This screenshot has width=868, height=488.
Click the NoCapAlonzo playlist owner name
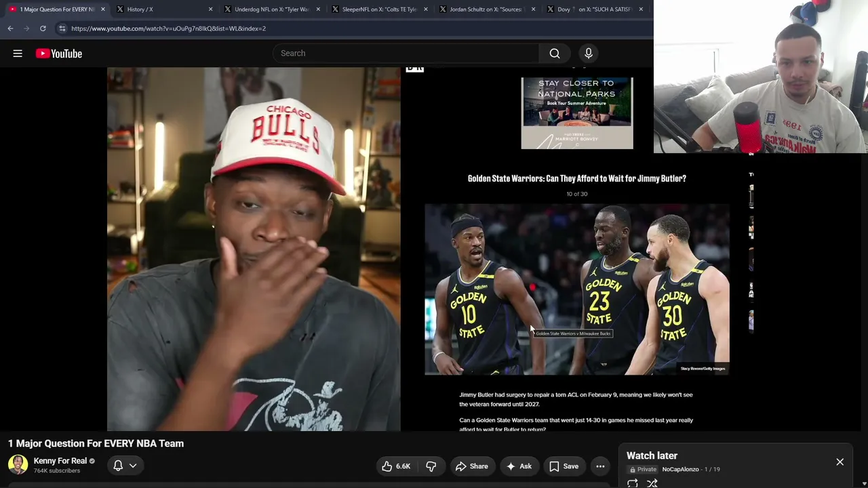click(680, 469)
